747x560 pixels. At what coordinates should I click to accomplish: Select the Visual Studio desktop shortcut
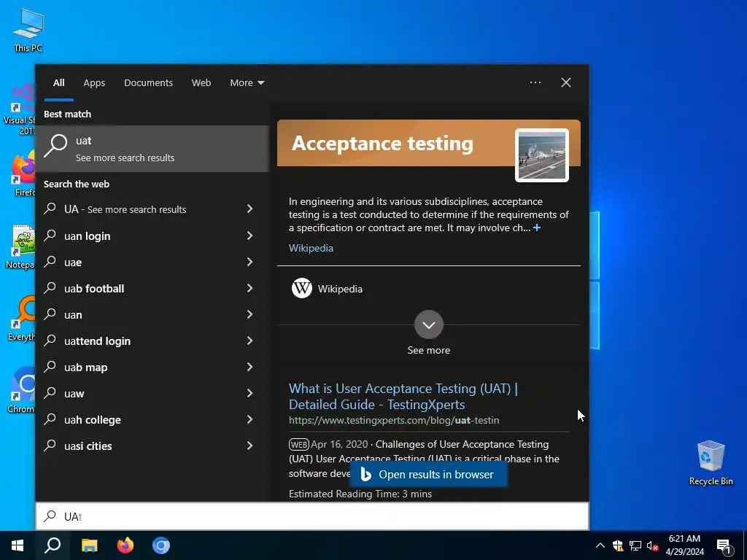pos(19,109)
